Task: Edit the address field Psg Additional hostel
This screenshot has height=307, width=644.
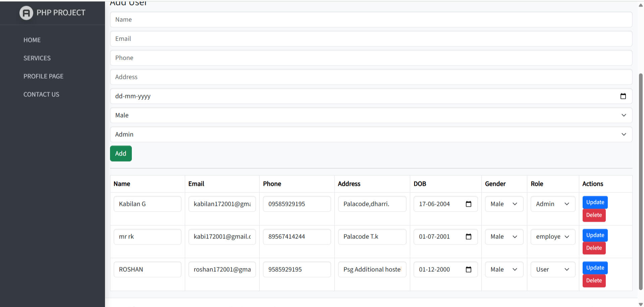Action: click(372, 269)
